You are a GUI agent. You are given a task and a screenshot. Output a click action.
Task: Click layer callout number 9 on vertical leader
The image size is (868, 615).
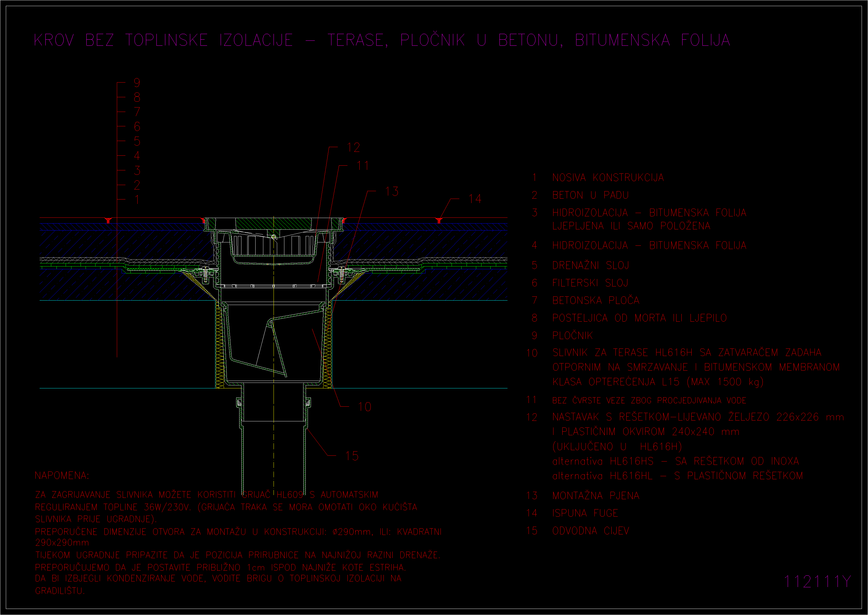click(137, 83)
